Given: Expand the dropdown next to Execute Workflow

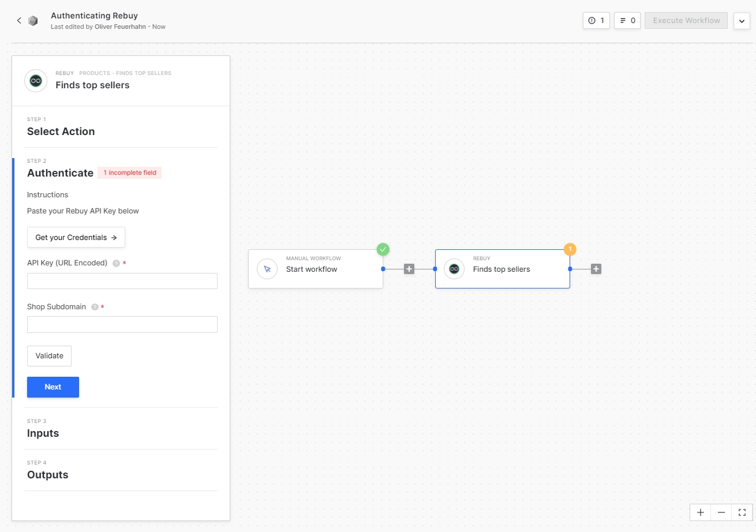Looking at the screenshot, I should (742, 21).
